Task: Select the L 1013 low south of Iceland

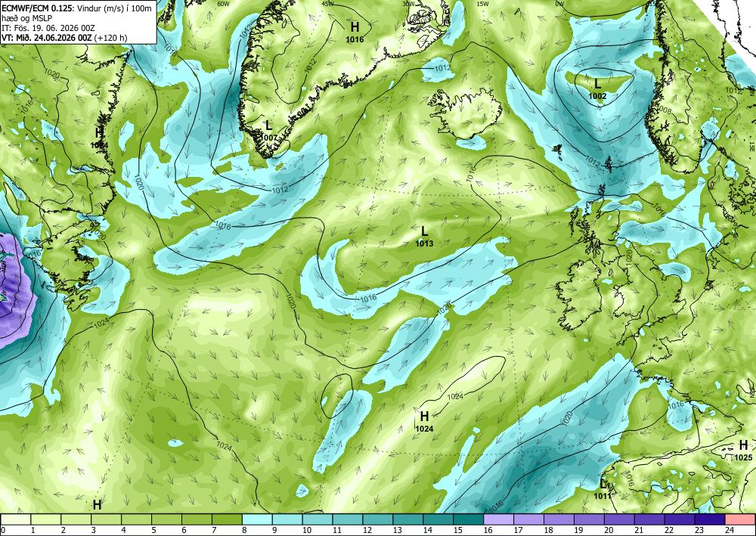Action: click(424, 237)
